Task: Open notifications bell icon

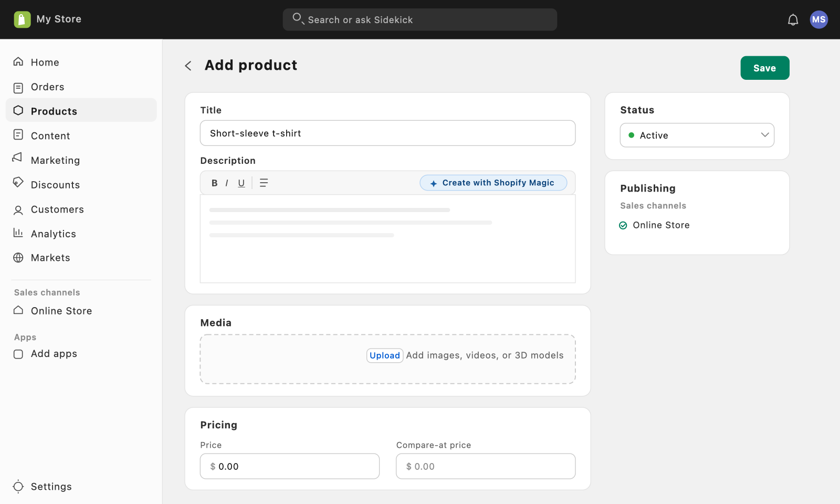Action: (x=793, y=20)
